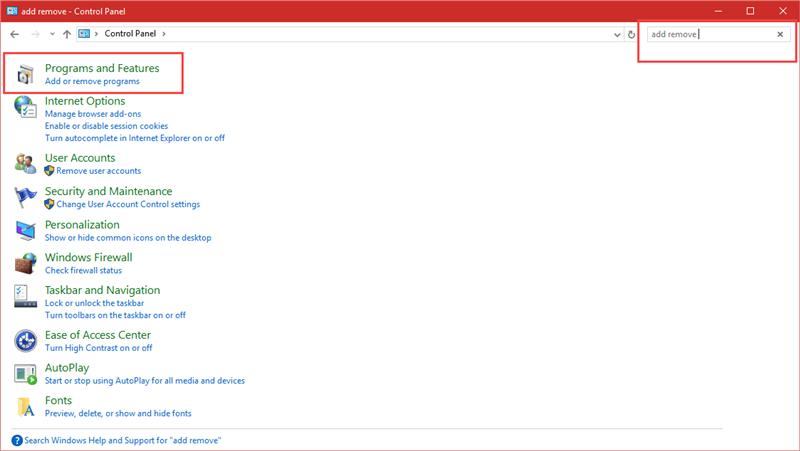Click Remove user accounts link
800x451 pixels.
98,171
